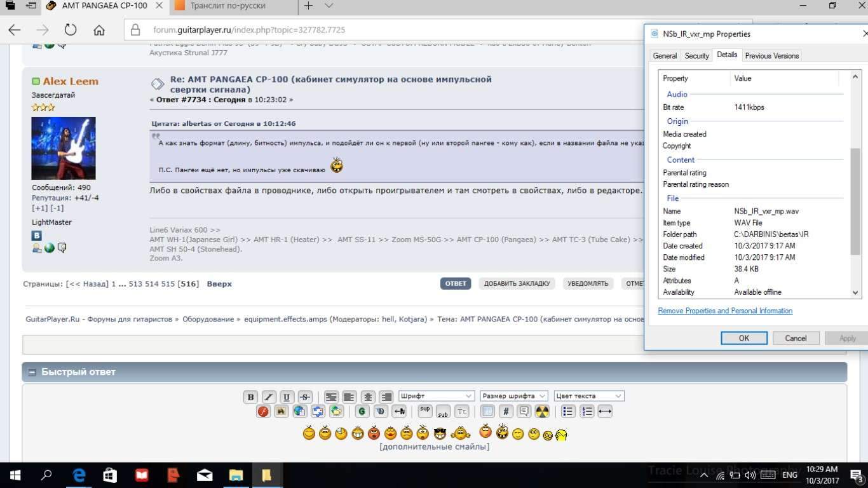
Task: Insert horizontal rule icon in toolbar
Action: (605, 412)
